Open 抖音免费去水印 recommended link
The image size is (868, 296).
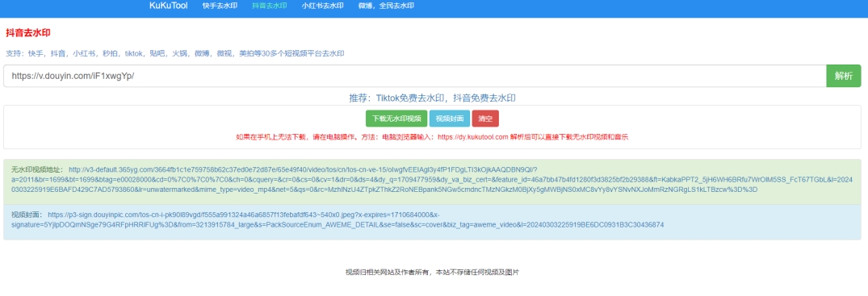coord(484,98)
